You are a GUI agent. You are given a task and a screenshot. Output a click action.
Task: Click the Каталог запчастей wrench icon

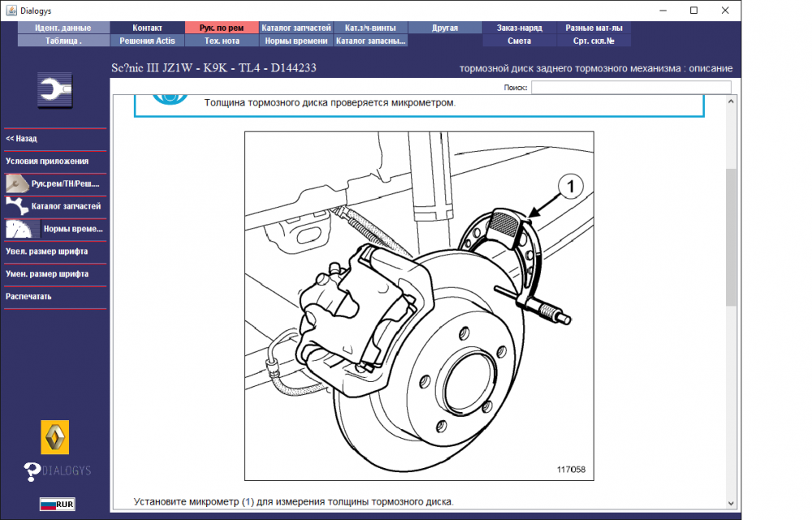point(17,206)
